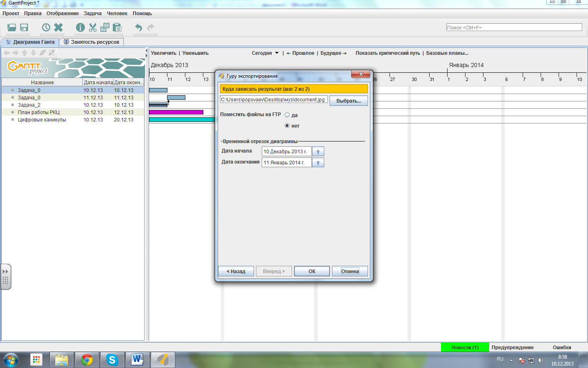The width and height of the screenshot is (588, 368).
Task: Open Google Chrome from taskbar
Action: 87,360
